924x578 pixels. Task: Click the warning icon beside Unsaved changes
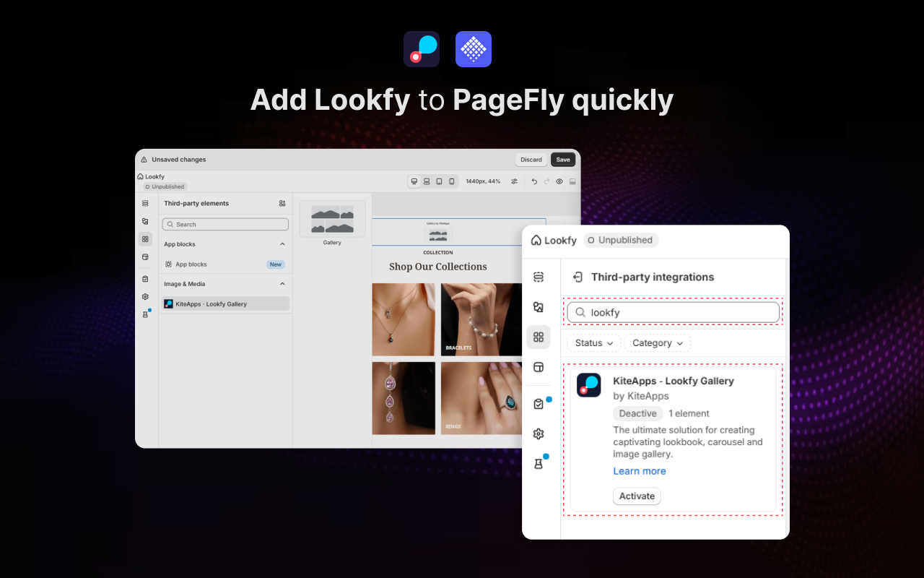point(144,160)
